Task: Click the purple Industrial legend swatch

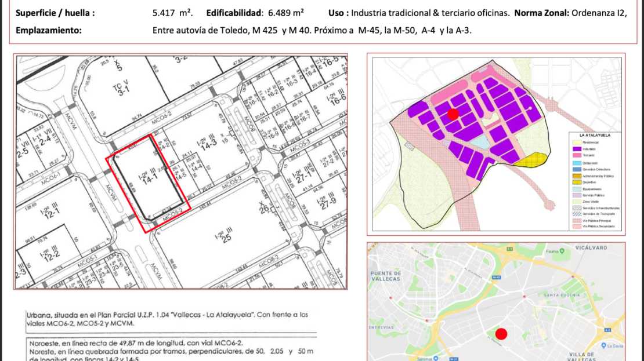Action: [x=577, y=149]
